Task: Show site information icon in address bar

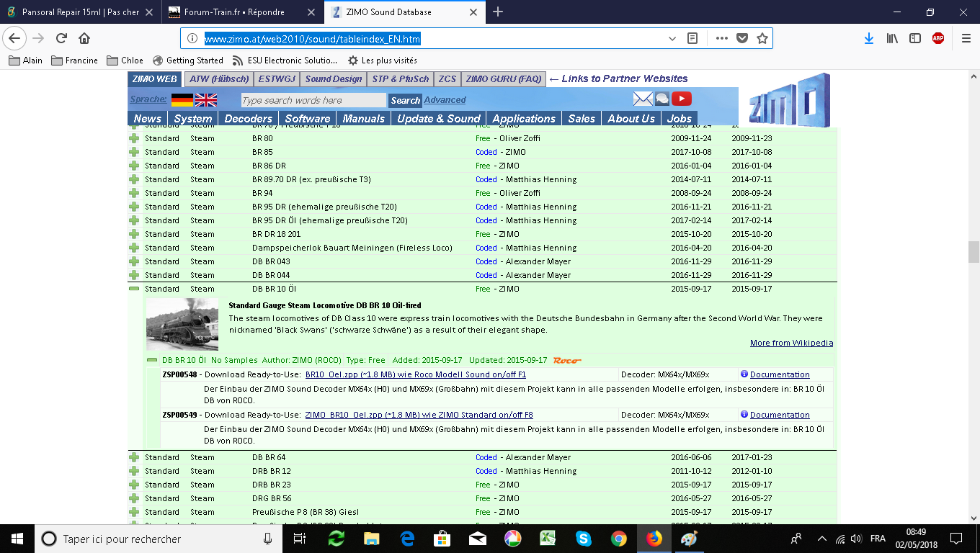Action: tap(192, 39)
